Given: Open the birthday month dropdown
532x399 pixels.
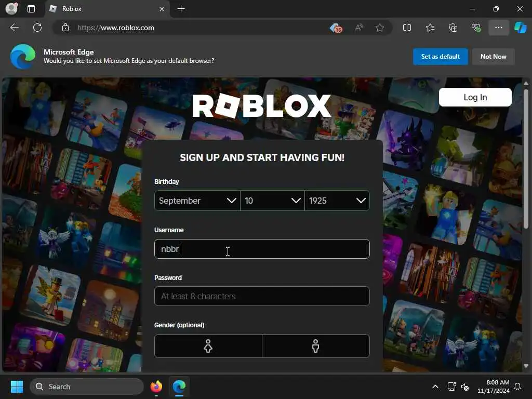Looking at the screenshot, I should point(197,201).
